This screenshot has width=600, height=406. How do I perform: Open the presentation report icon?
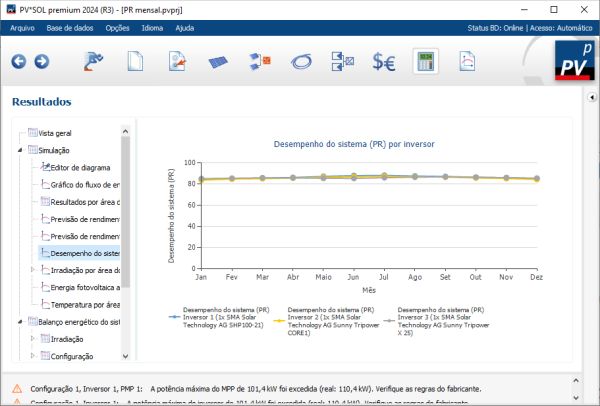(x=467, y=62)
